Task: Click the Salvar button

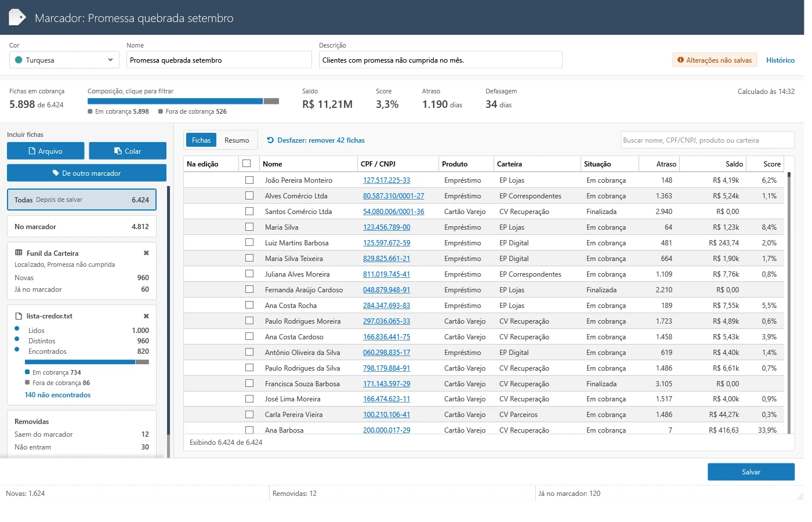Action: click(751, 472)
